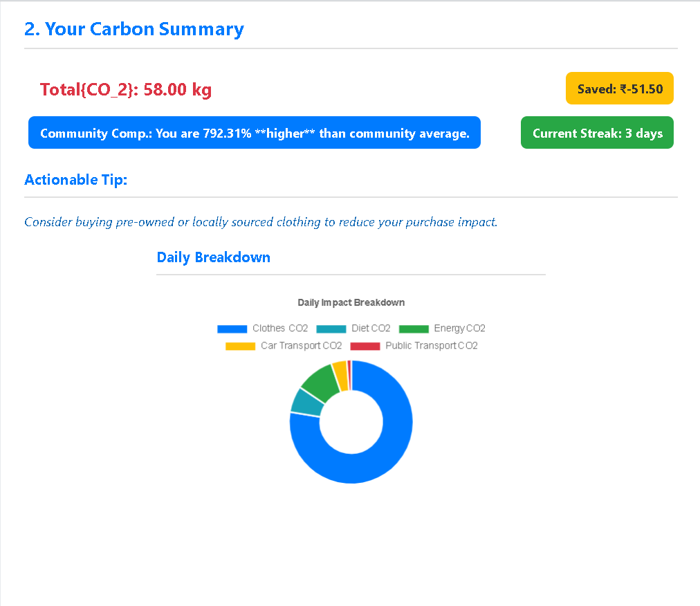Click the green Current Streak 3 days badge

[597, 133]
